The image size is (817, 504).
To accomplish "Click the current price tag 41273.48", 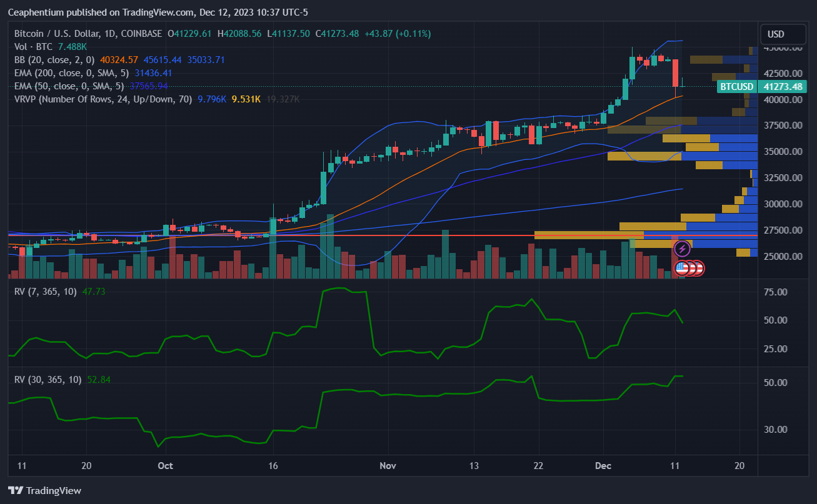I will click(x=779, y=87).
